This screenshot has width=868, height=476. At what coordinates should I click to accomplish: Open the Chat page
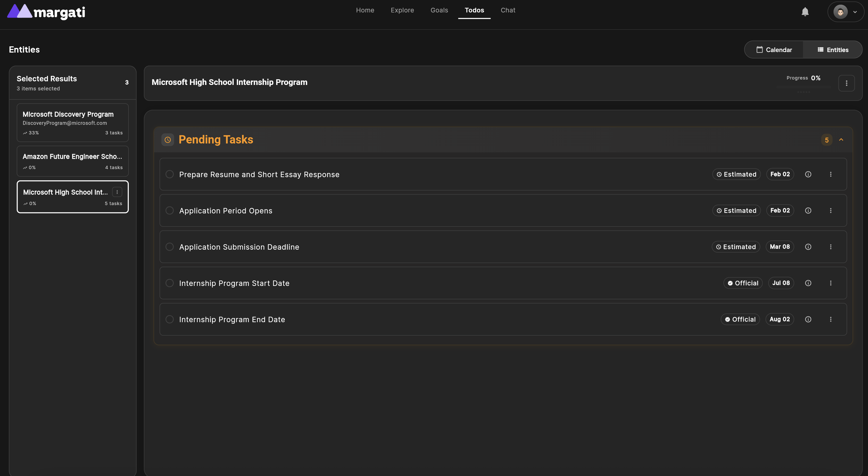point(508,10)
